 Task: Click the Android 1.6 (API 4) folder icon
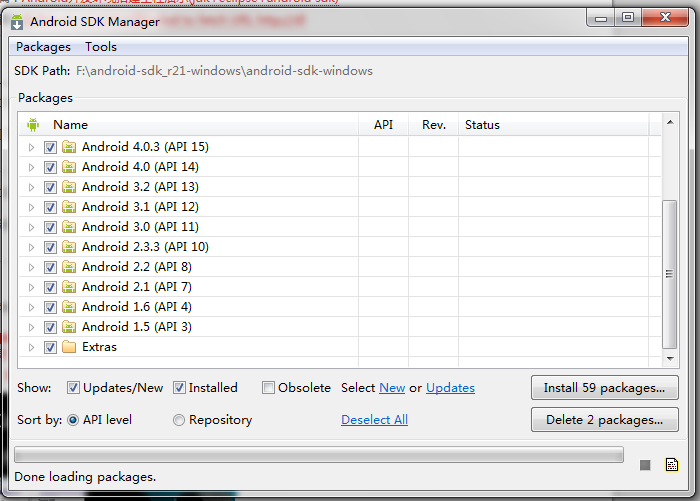69,307
